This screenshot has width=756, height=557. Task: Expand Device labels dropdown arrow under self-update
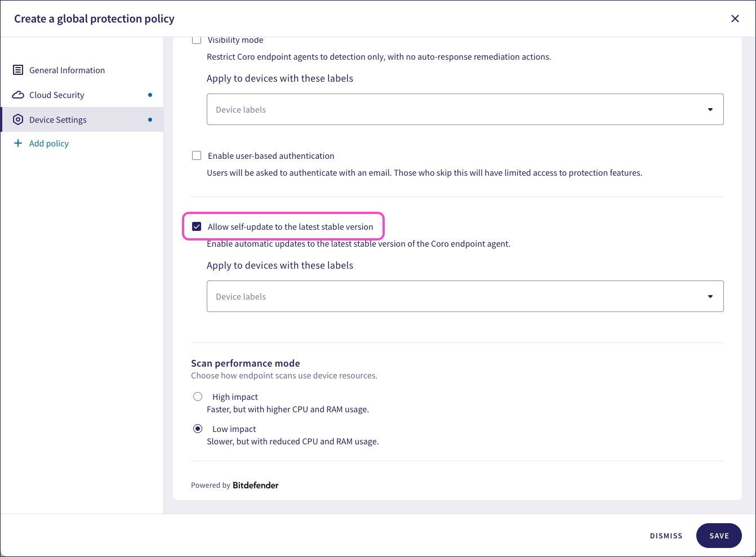click(710, 296)
